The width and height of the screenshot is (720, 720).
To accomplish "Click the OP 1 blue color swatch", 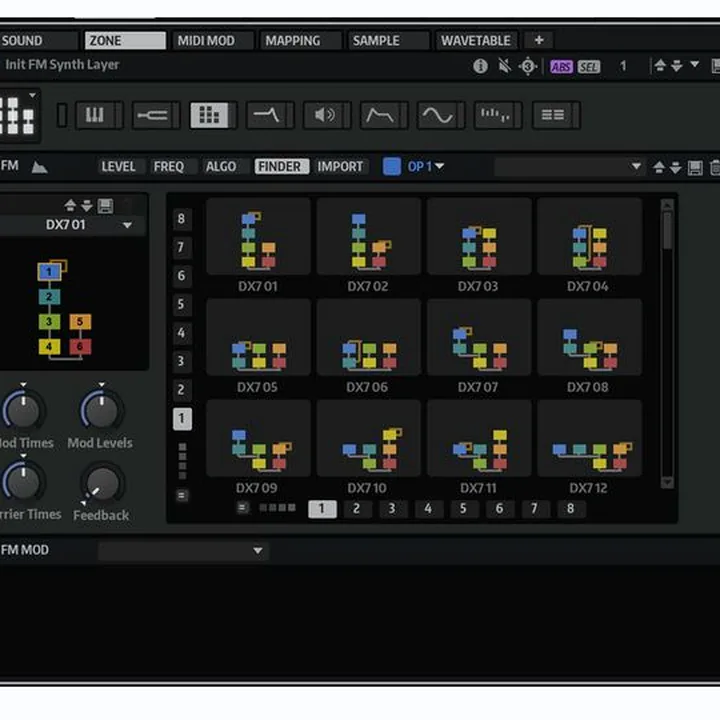I will (392, 166).
